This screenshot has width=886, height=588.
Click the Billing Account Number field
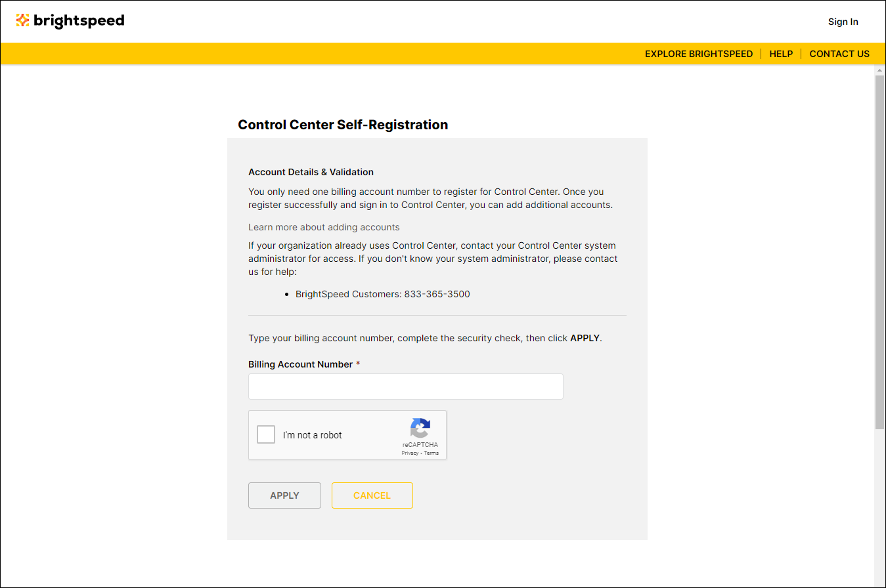pyautogui.click(x=406, y=387)
